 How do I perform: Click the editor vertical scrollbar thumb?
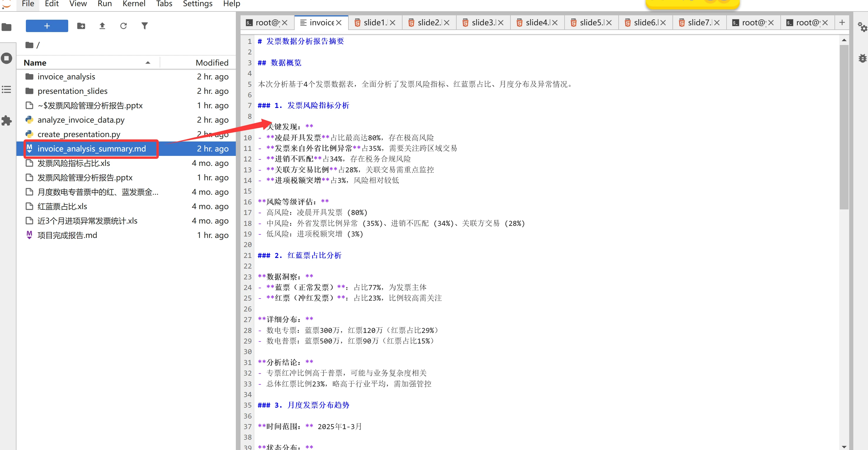(844, 127)
